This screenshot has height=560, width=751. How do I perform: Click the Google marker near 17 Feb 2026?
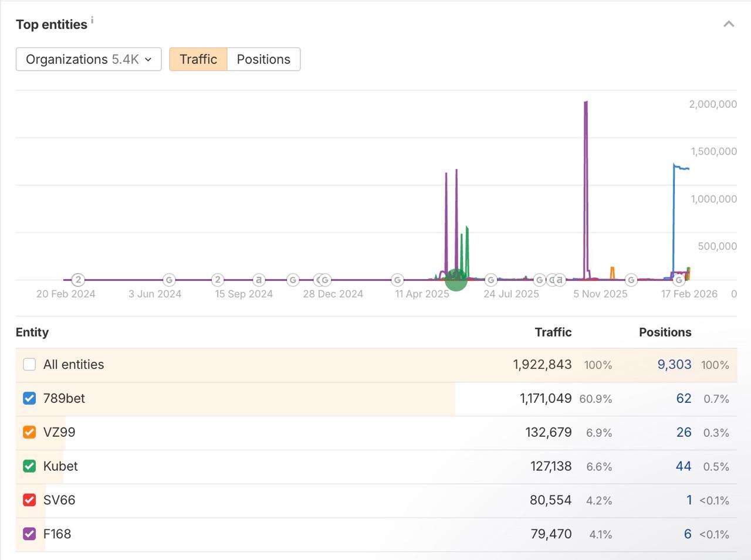[679, 280]
